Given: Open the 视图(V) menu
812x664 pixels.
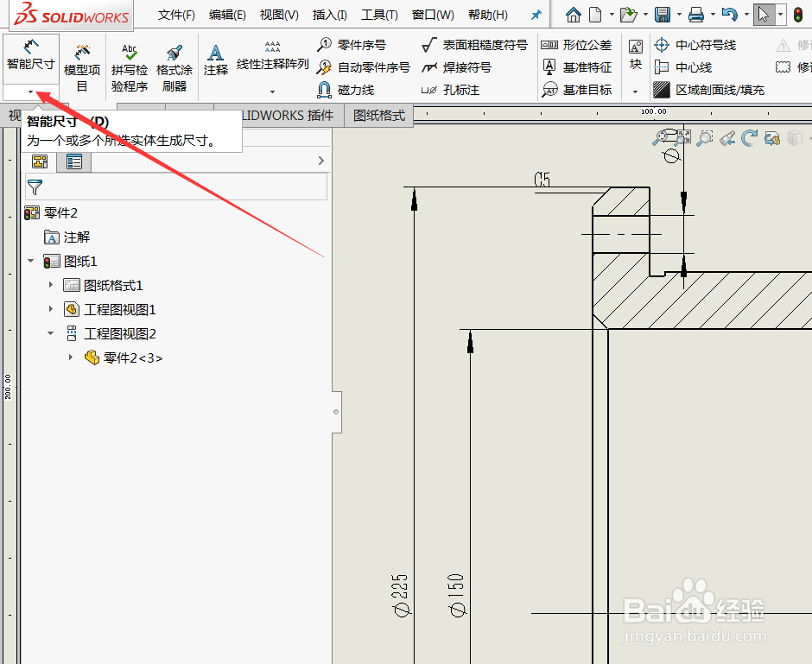Looking at the screenshot, I should click(x=279, y=15).
